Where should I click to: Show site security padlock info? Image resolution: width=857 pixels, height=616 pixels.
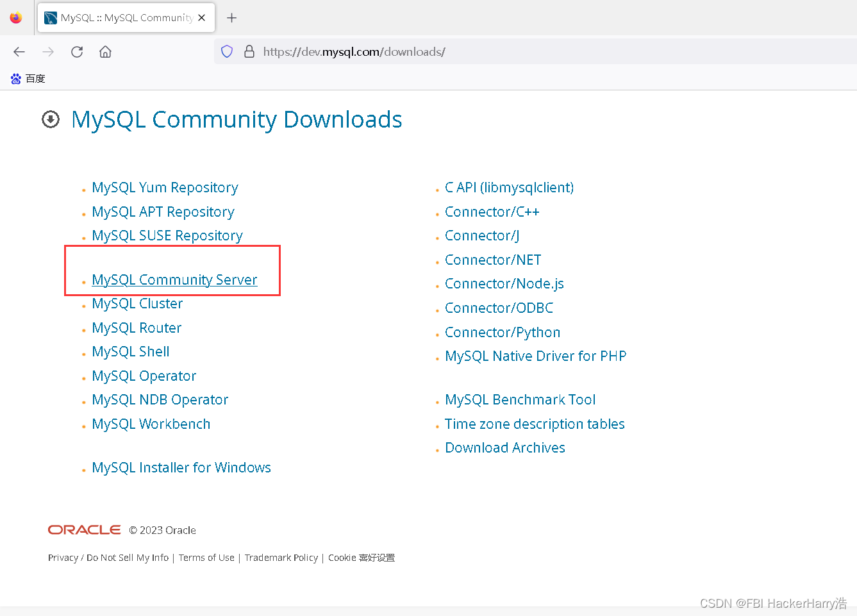[249, 52]
